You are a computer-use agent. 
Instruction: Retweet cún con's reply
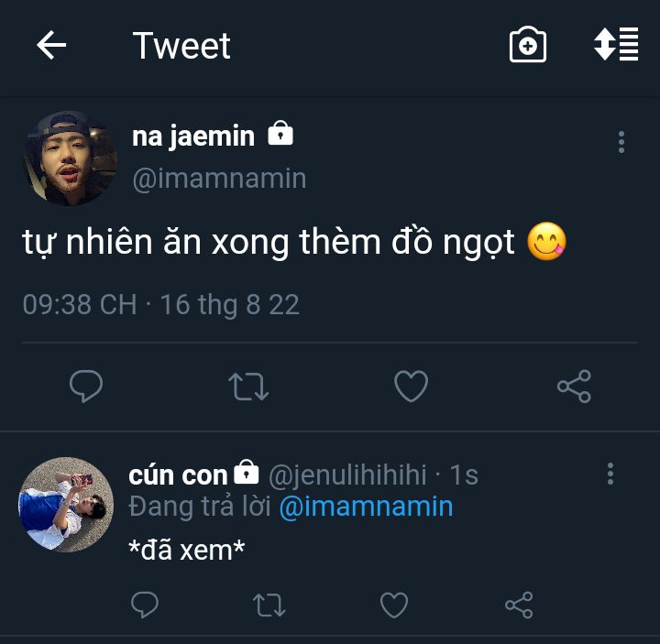tap(269, 605)
